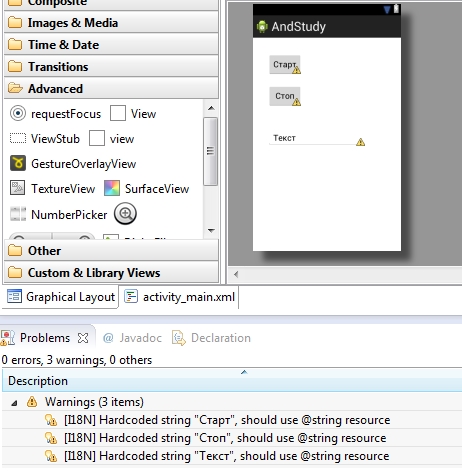Image resolution: width=462 pixels, height=472 pixels.
Task: Pick the NumberPicker widget icon
Action: click(18, 214)
